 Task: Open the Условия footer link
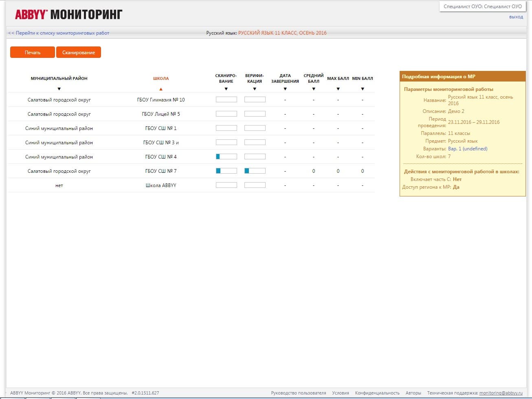coord(341,393)
